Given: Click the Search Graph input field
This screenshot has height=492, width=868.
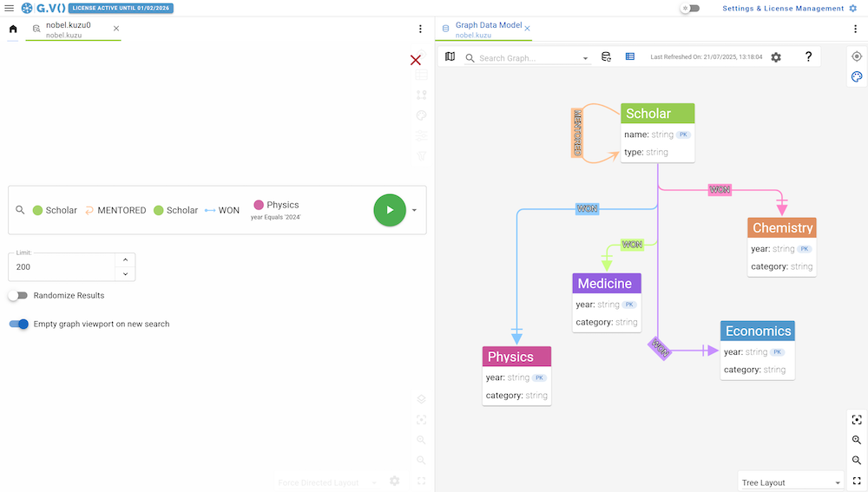Looking at the screenshot, I should pyautogui.click(x=528, y=57).
